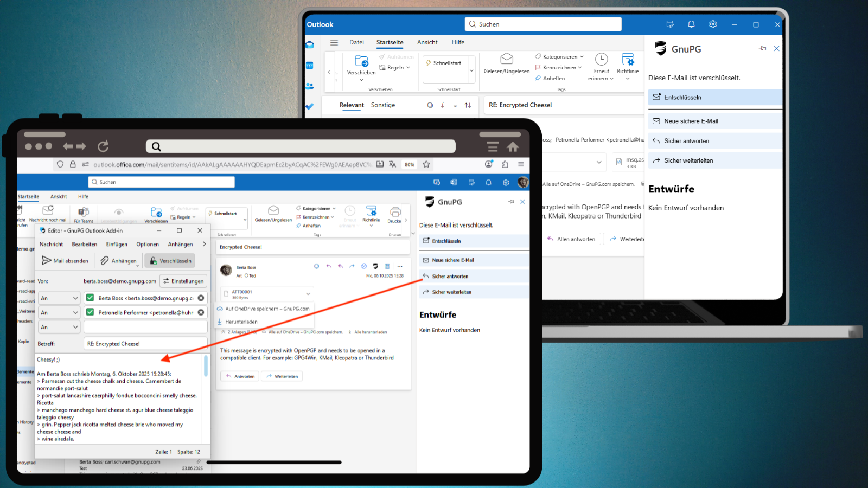Open Einstellungen in the GnuPG editor
Screen dimensions: 868x488
pyautogui.click(x=183, y=281)
